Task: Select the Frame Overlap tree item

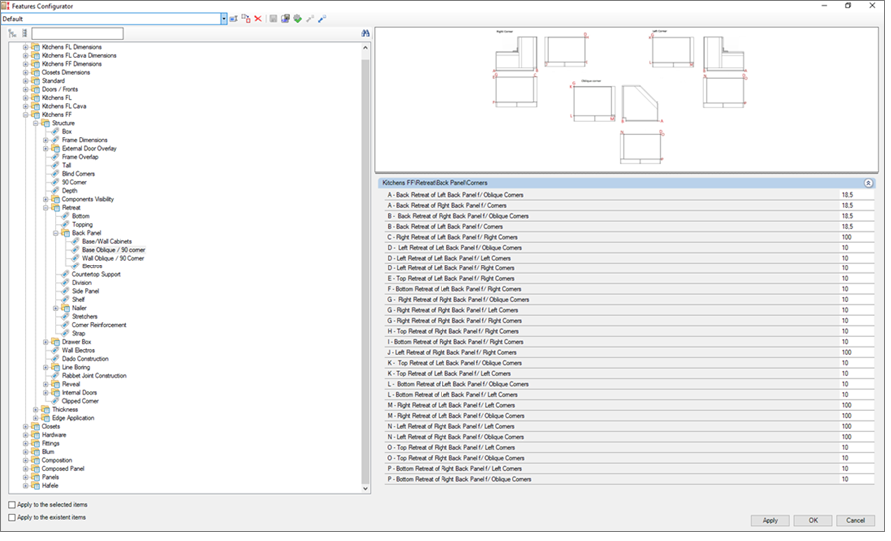Action: (80, 157)
